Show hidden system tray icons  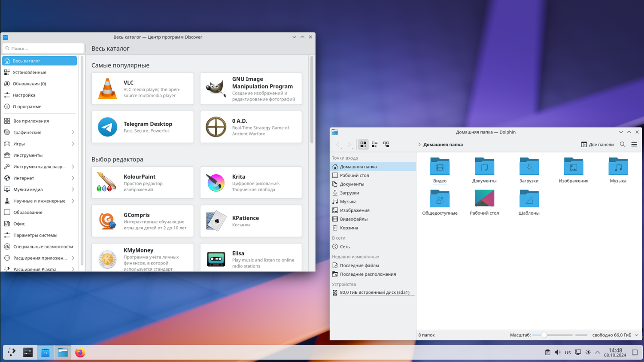(x=598, y=353)
